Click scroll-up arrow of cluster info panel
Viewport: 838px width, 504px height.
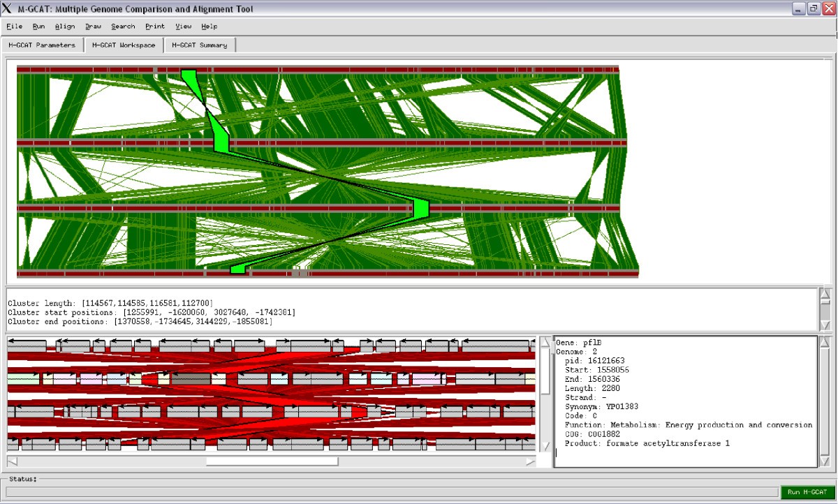pos(825,295)
